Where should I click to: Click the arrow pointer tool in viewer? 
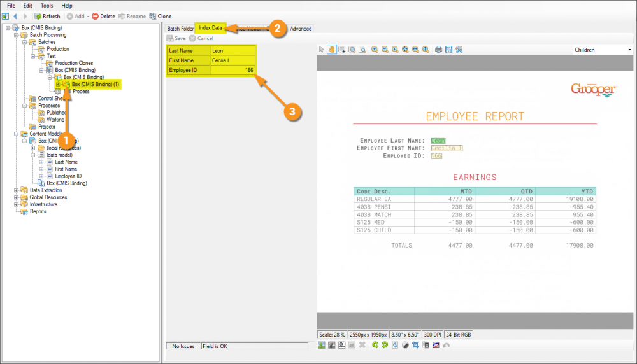coord(322,50)
